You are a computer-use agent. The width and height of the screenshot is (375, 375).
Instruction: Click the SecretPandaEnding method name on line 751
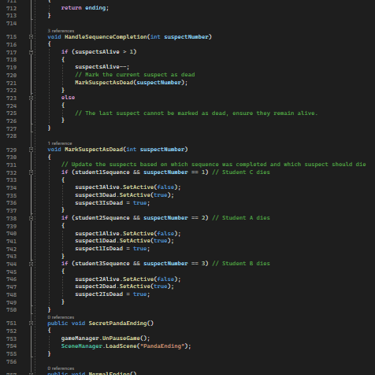118,323
